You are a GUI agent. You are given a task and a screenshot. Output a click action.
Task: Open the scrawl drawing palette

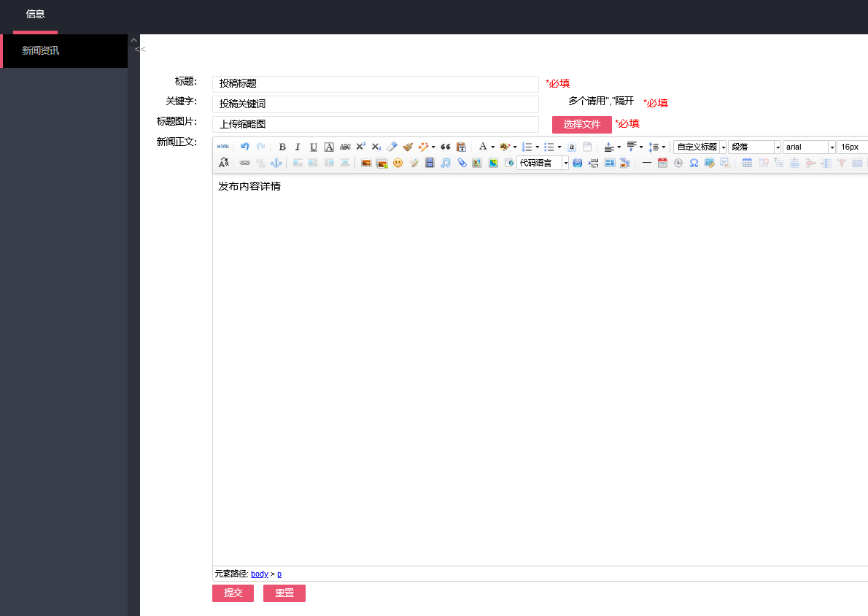pyautogui.click(x=413, y=163)
